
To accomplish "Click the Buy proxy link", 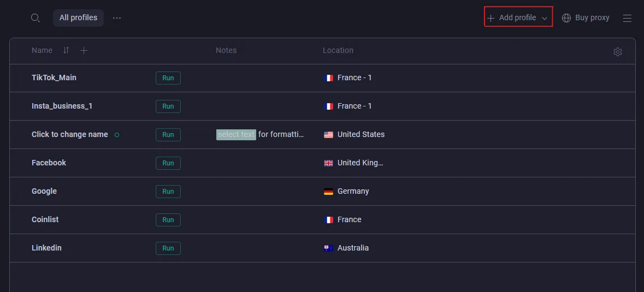I will (592, 18).
